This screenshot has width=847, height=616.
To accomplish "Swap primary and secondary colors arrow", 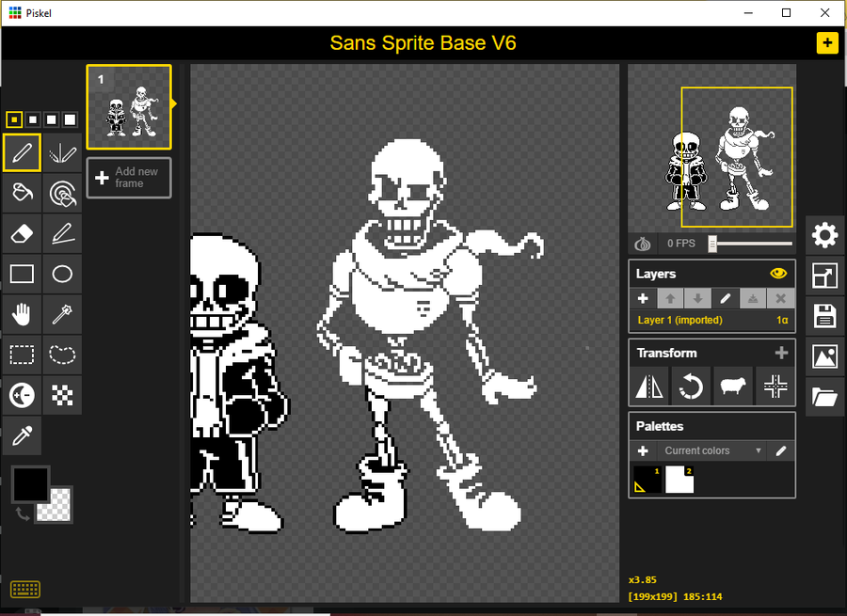I will (23, 513).
